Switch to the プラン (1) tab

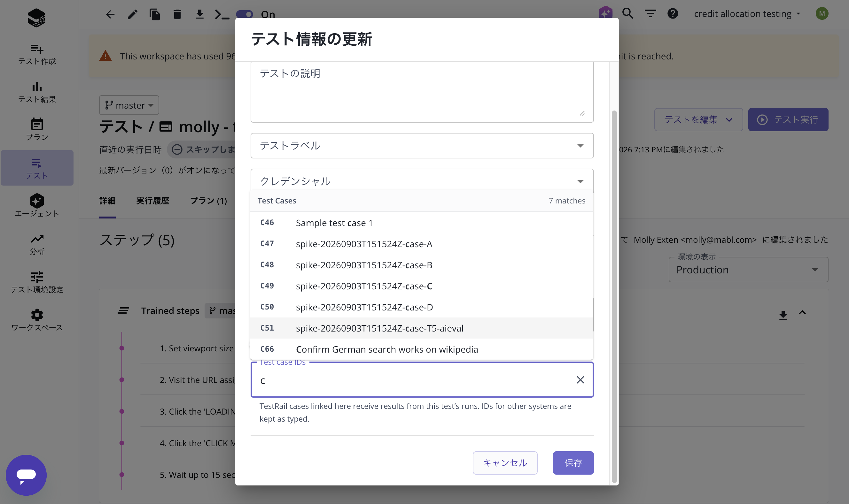[208, 201]
